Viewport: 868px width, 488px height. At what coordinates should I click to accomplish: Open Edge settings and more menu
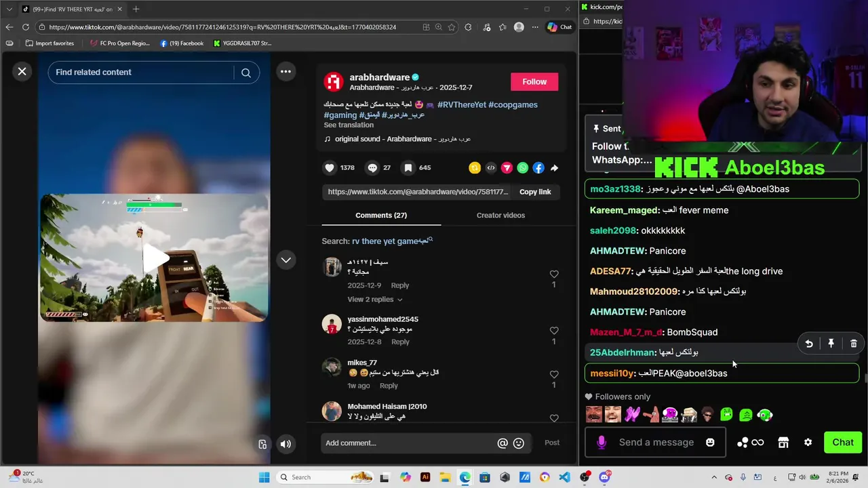coord(535,27)
